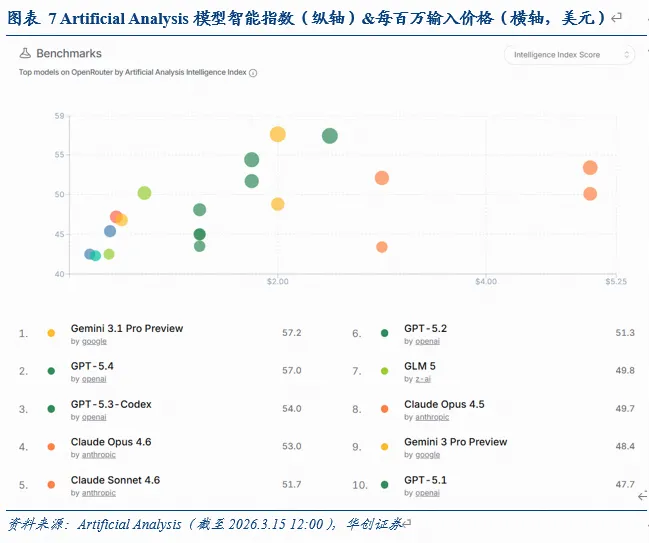Click the blue chart point near score 45
The width and height of the screenshot is (649, 543).
pos(110,231)
